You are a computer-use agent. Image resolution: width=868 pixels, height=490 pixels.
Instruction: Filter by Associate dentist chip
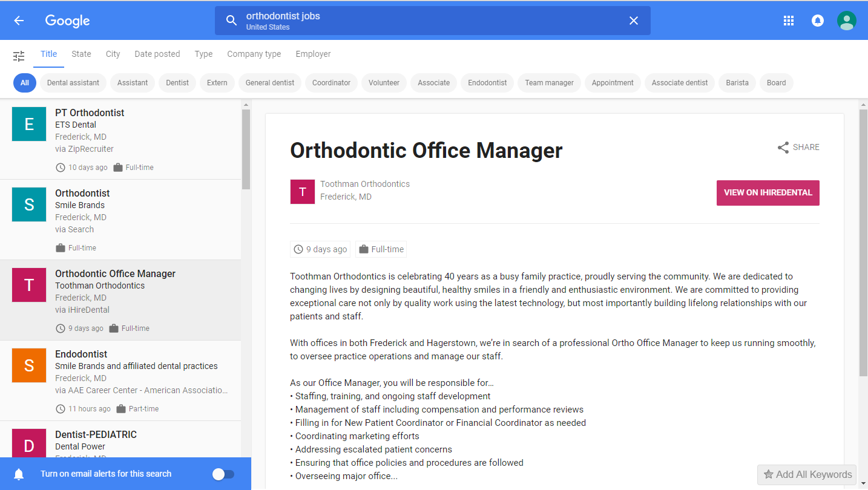coord(680,83)
